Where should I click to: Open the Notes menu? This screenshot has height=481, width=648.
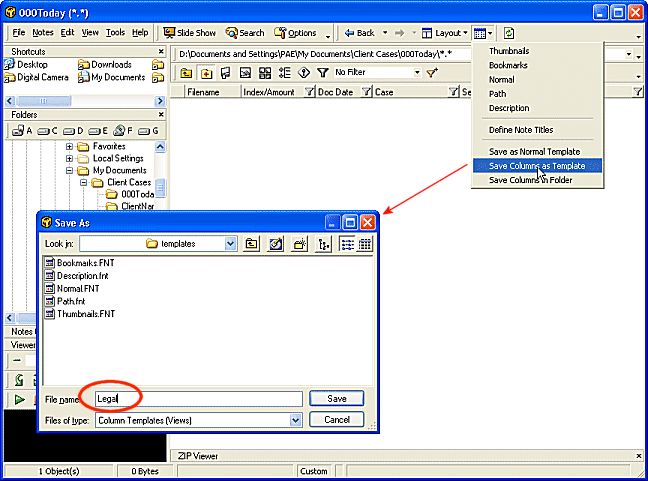coord(43,33)
